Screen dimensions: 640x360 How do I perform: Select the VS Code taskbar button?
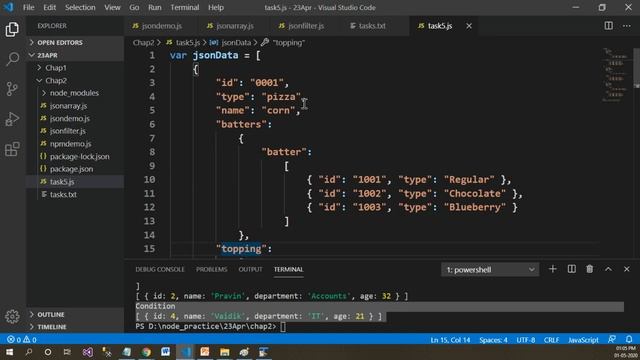[x=186, y=352]
